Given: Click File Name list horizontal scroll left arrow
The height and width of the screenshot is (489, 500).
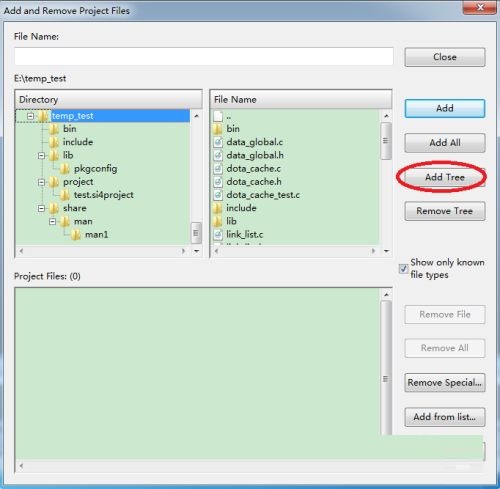Looking at the screenshot, I should [x=217, y=251].
